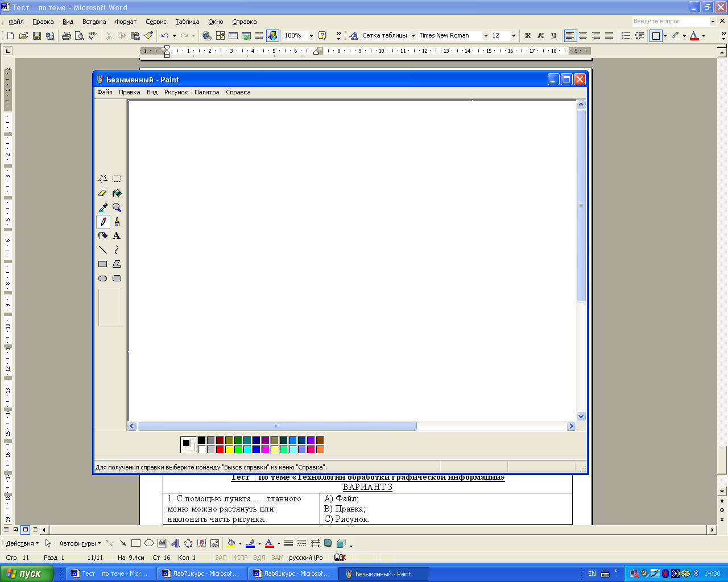Open the Таблица menu in Word

(x=187, y=22)
